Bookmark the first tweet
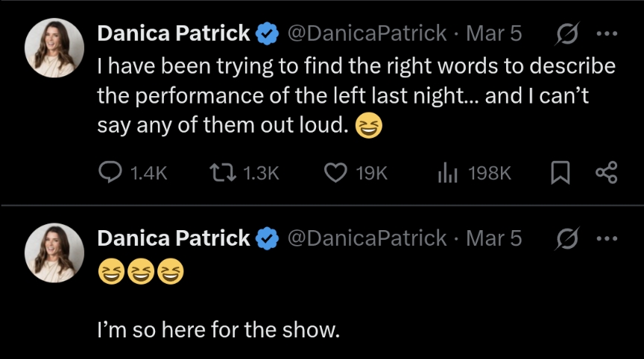 pyautogui.click(x=559, y=173)
